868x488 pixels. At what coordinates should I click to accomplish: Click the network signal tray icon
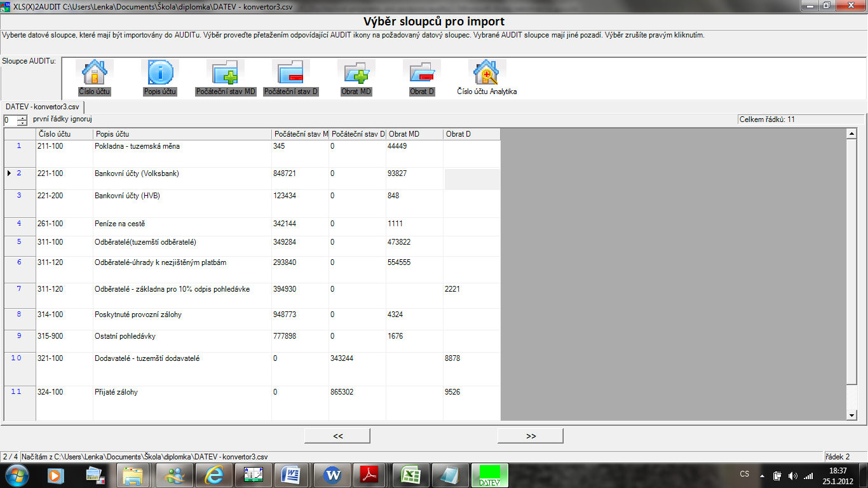click(x=808, y=475)
